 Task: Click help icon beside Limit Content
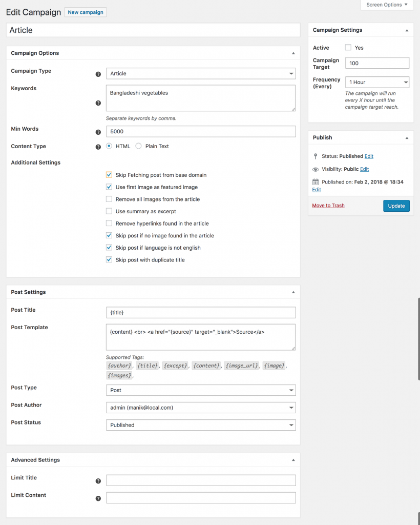click(98, 498)
